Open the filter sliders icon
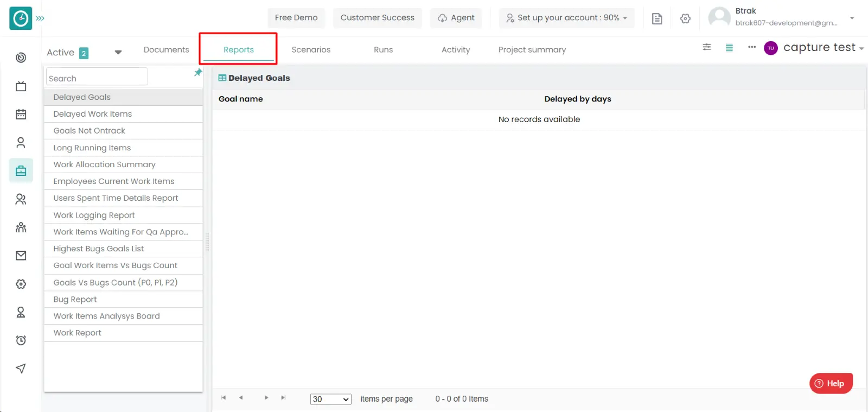Viewport: 868px width, 412px height. coord(706,47)
